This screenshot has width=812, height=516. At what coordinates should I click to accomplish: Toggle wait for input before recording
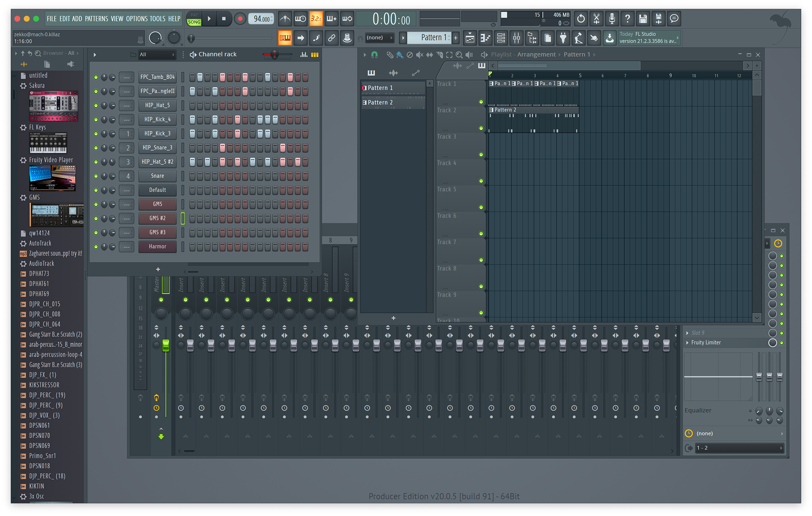[301, 19]
